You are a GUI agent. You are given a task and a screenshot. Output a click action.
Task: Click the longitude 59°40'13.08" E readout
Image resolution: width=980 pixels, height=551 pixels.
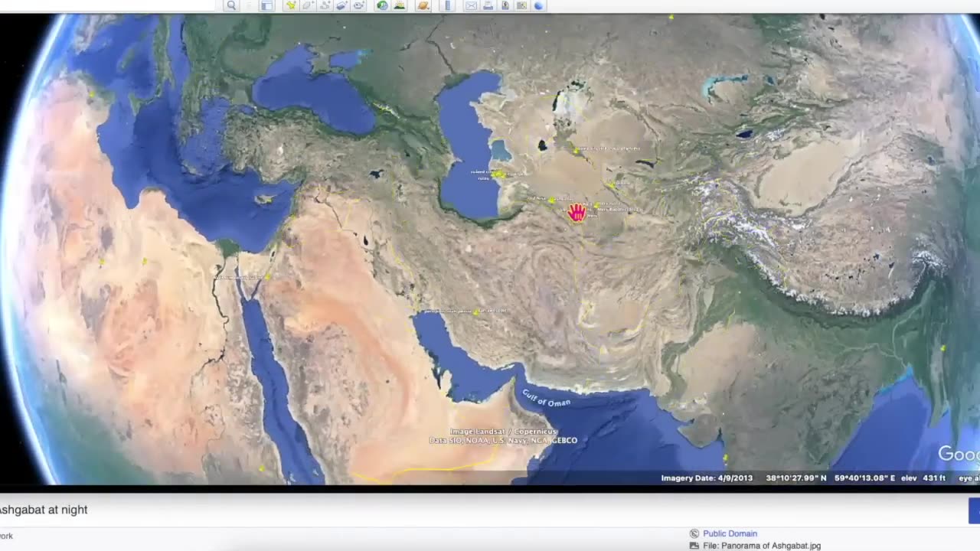[x=864, y=478]
